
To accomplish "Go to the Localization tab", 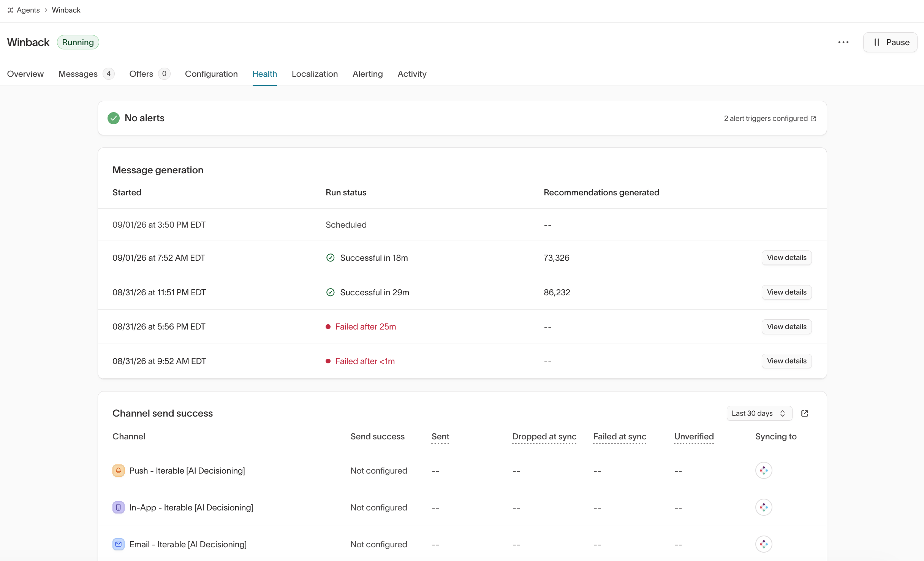I will [315, 74].
